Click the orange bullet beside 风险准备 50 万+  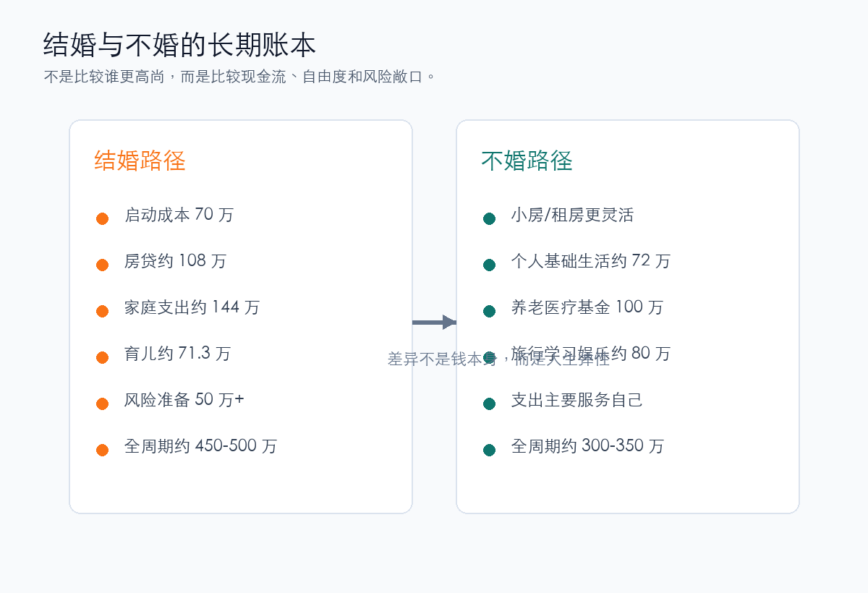pos(102,404)
